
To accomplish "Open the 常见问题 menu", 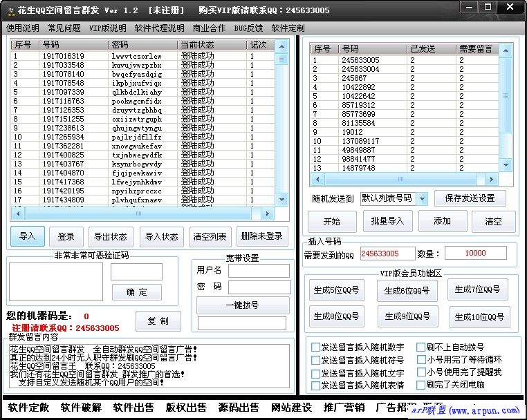I will (x=64, y=28).
